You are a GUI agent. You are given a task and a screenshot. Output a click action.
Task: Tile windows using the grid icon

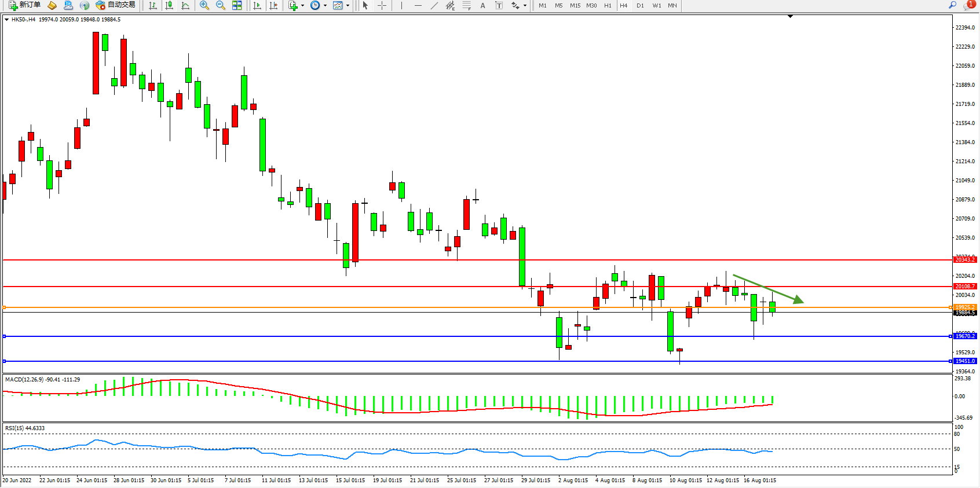coord(237,5)
